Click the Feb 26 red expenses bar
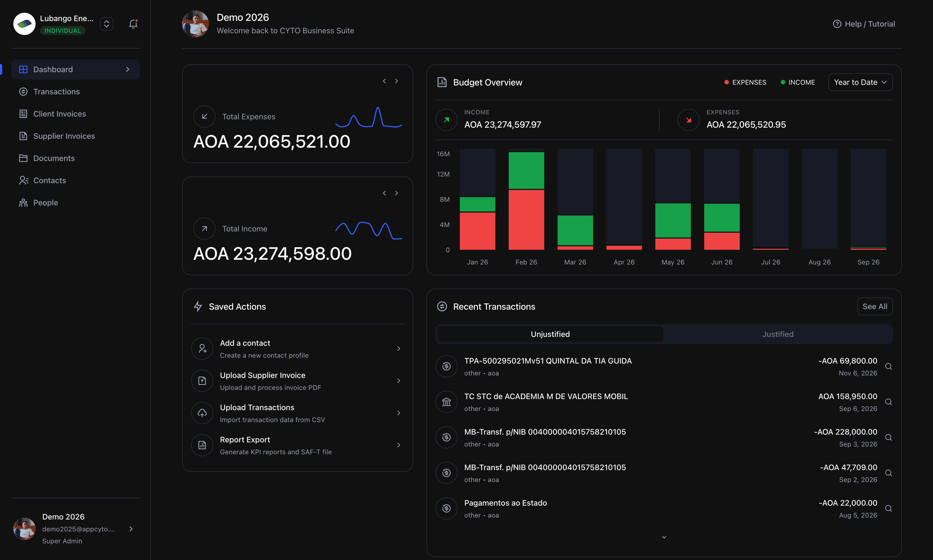 526,220
